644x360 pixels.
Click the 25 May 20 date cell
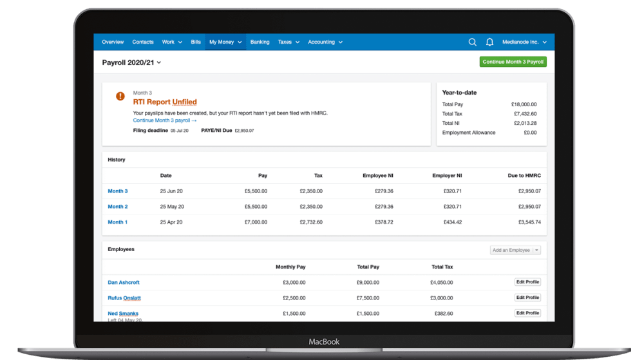tap(172, 207)
